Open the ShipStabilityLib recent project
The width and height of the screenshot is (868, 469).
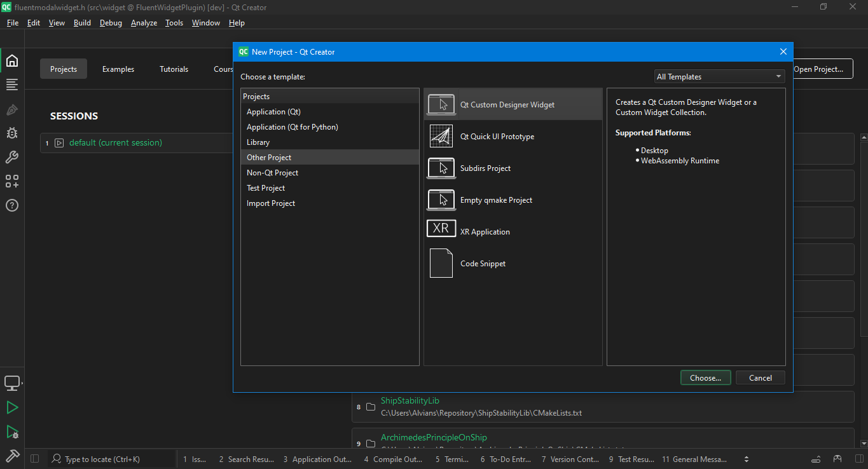point(410,401)
